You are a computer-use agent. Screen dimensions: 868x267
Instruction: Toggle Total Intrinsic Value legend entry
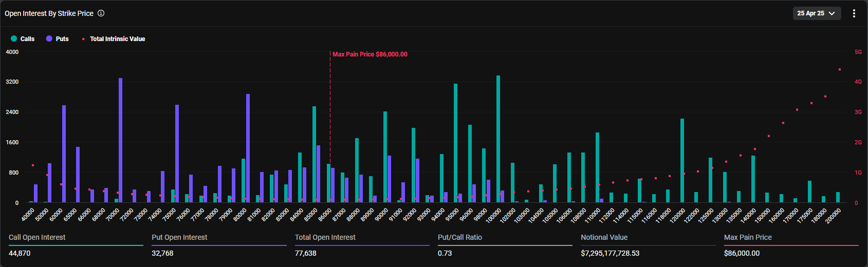tap(114, 39)
